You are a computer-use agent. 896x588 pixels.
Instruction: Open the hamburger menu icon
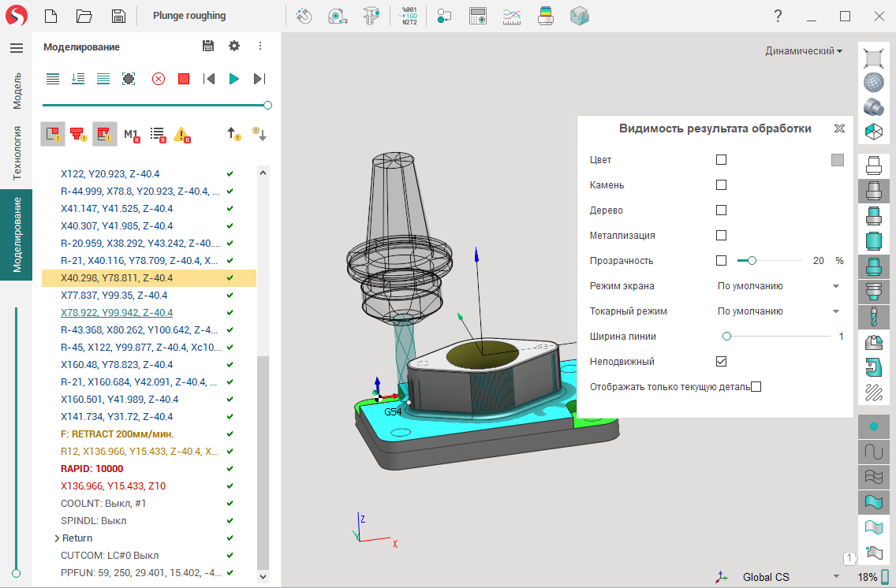[x=17, y=48]
